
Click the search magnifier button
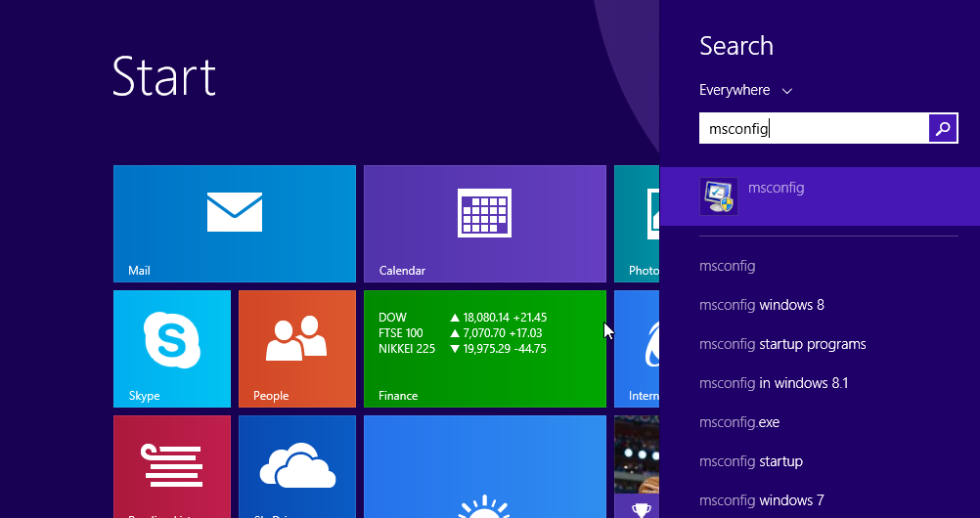(943, 128)
